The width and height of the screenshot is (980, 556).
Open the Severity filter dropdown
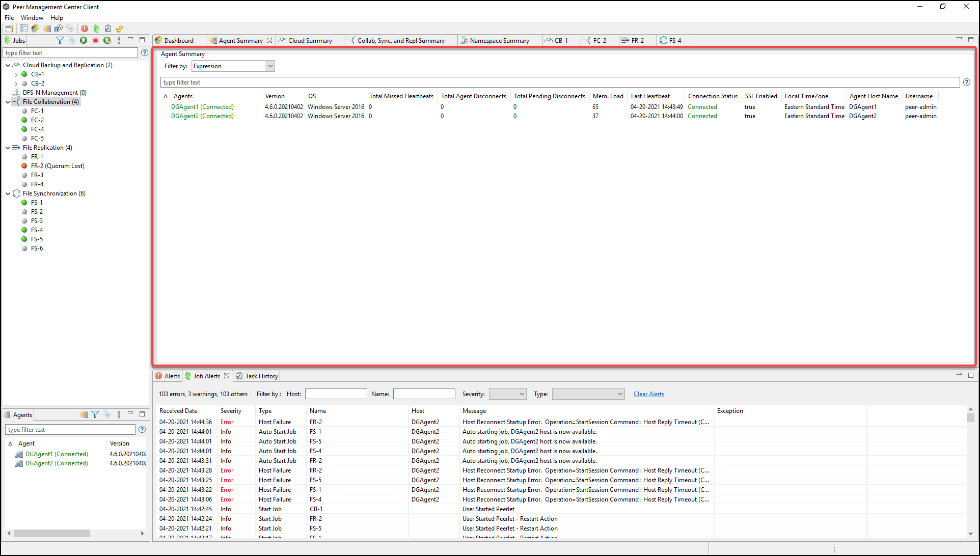tap(508, 394)
